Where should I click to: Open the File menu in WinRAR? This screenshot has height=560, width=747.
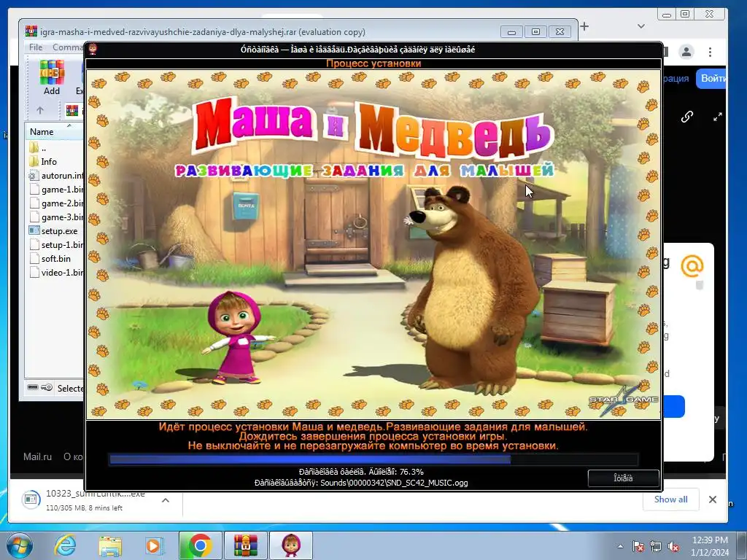point(36,47)
